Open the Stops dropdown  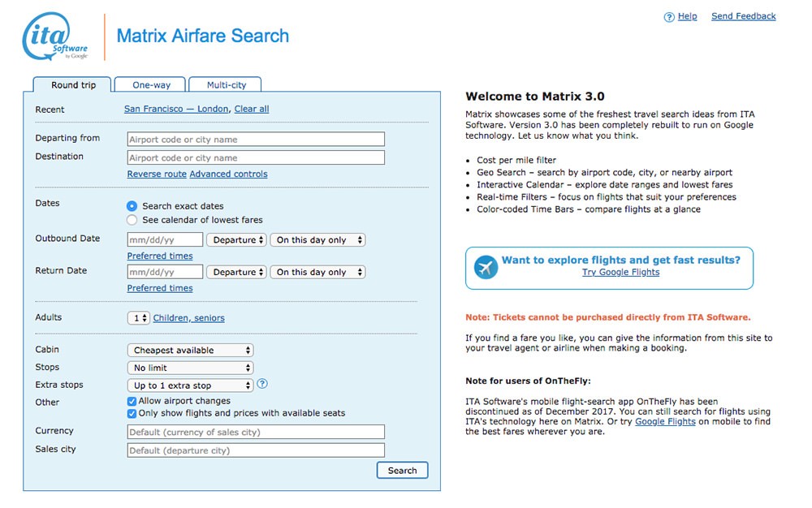click(x=190, y=368)
